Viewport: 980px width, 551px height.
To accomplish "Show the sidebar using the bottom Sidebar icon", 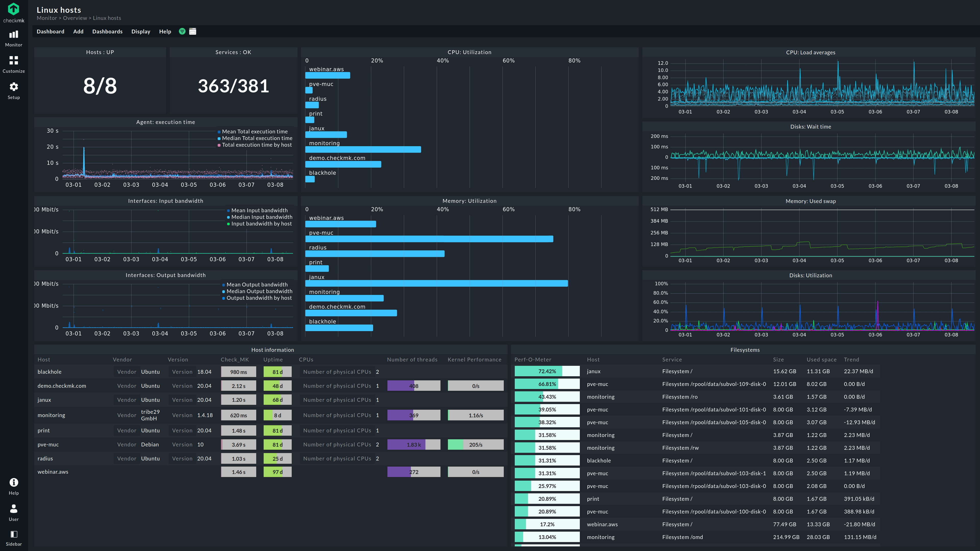I will (x=13, y=537).
